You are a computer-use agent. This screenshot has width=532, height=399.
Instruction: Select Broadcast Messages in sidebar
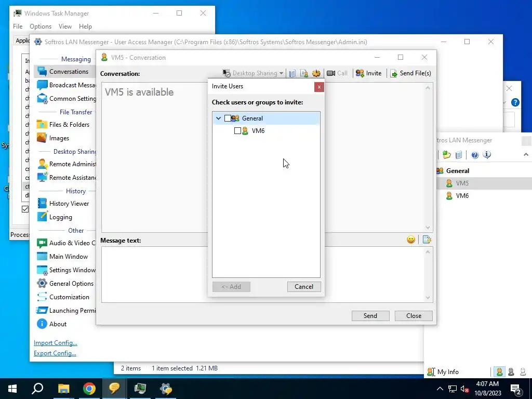pyautogui.click(x=66, y=85)
